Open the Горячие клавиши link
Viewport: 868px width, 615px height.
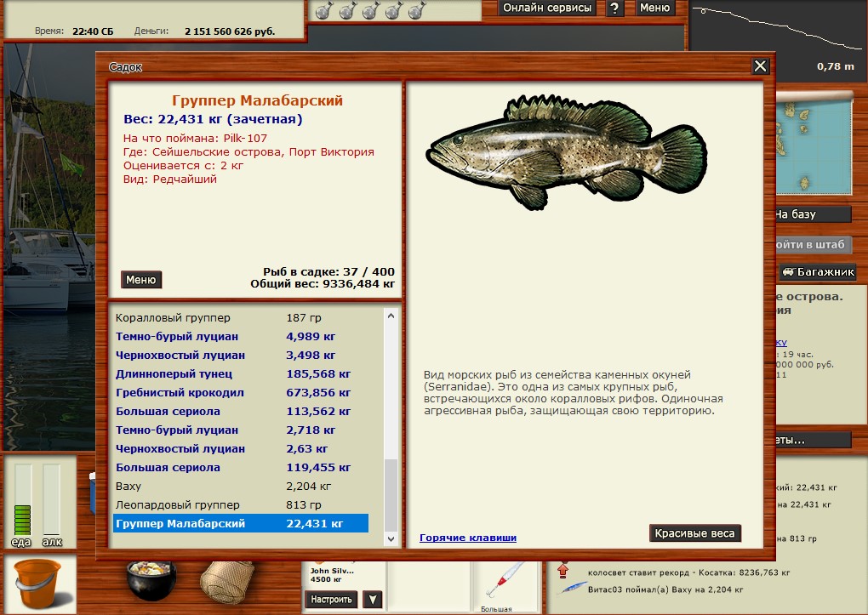(468, 538)
